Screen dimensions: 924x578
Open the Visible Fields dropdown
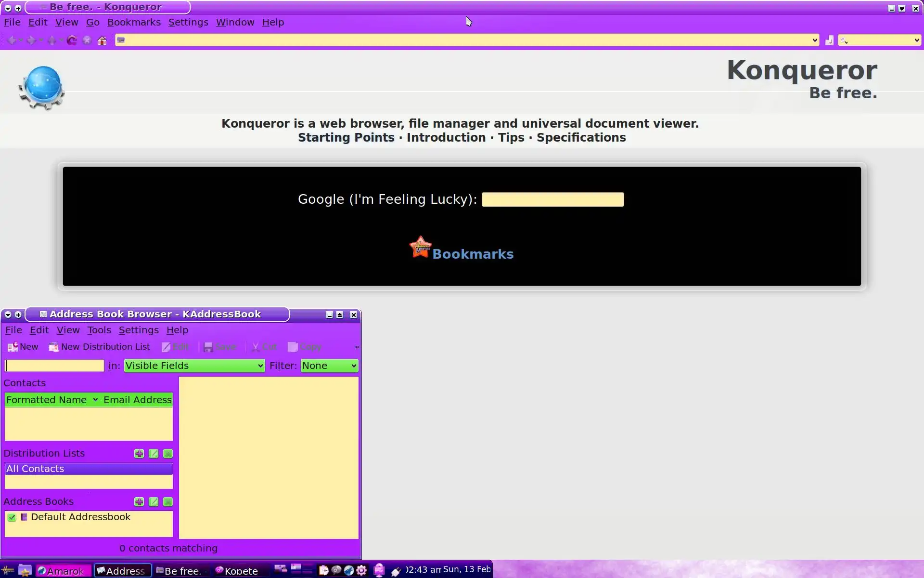click(x=194, y=366)
